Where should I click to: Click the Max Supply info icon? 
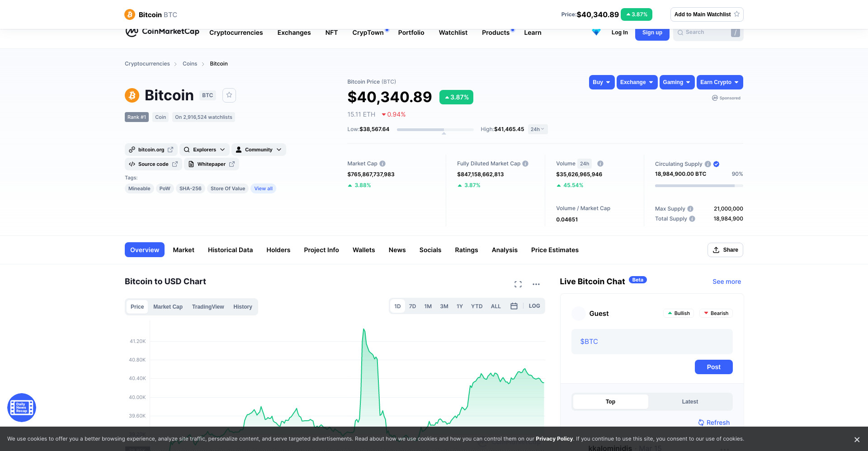click(690, 209)
